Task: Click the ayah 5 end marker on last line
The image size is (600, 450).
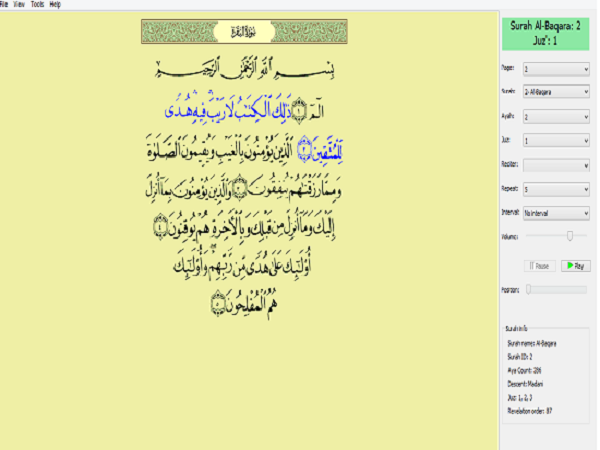Action: (218, 303)
